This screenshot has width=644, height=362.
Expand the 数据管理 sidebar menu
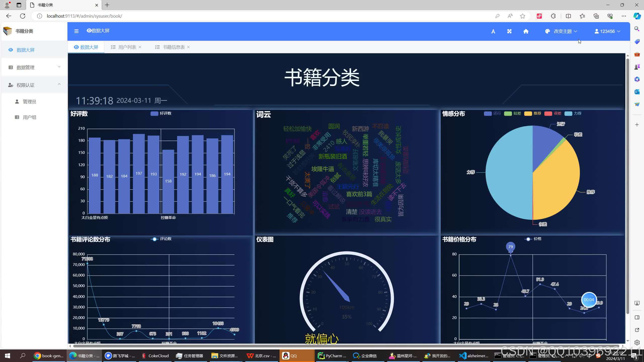(x=34, y=67)
